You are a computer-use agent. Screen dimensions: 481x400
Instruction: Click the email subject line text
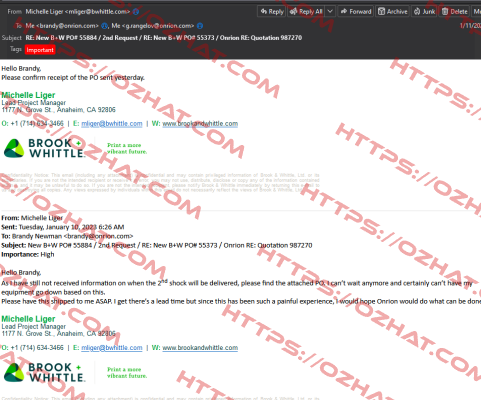tap(164, 38)
